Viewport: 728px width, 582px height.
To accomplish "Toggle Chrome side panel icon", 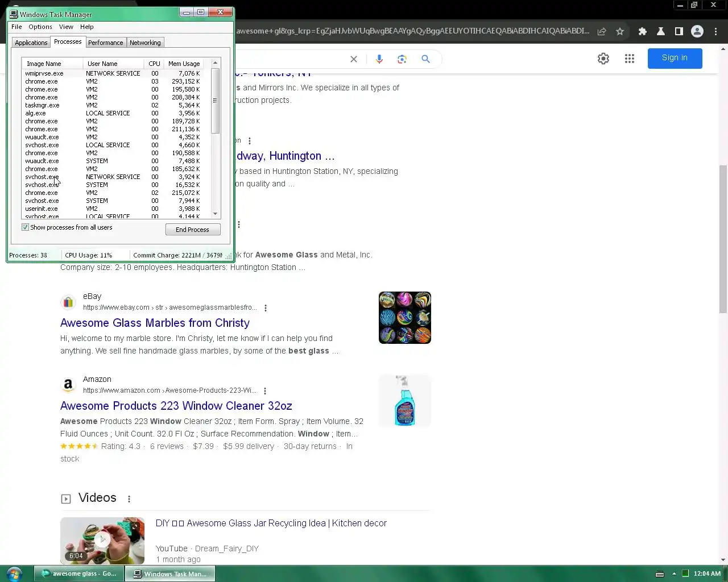I will click(679, 31).
